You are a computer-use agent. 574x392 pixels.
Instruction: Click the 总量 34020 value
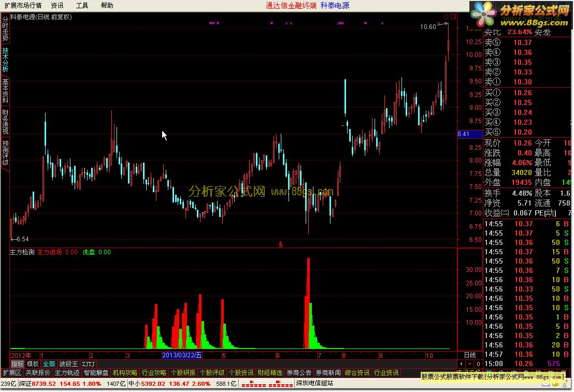pos(521,172)
